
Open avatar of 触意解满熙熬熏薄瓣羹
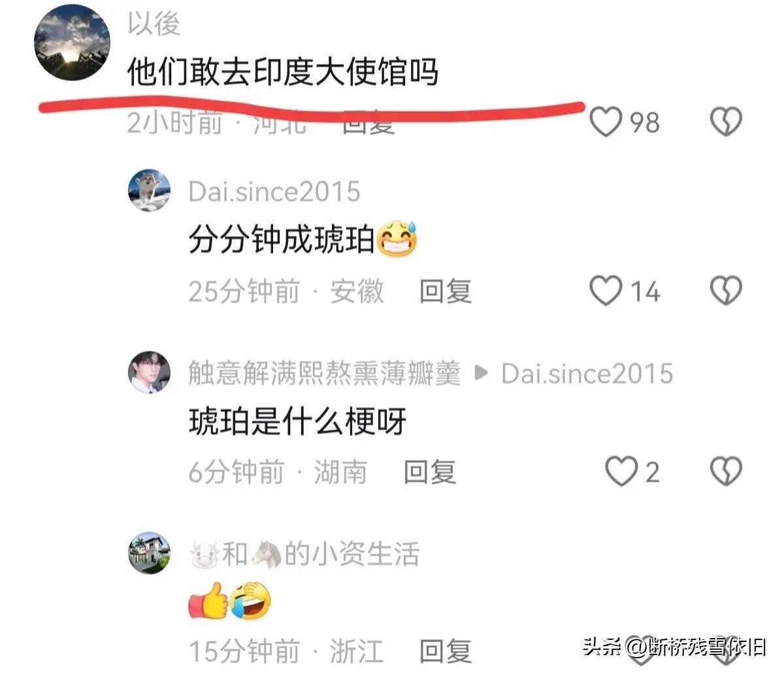(x=149, y=372)
